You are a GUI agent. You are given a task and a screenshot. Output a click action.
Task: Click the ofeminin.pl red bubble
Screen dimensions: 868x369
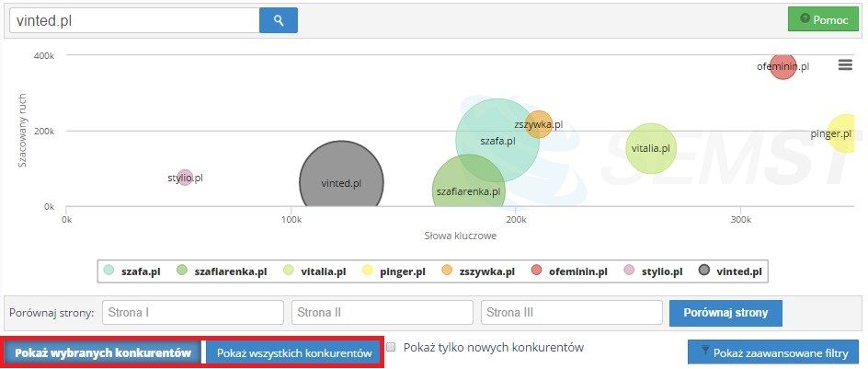click(782, 66)
